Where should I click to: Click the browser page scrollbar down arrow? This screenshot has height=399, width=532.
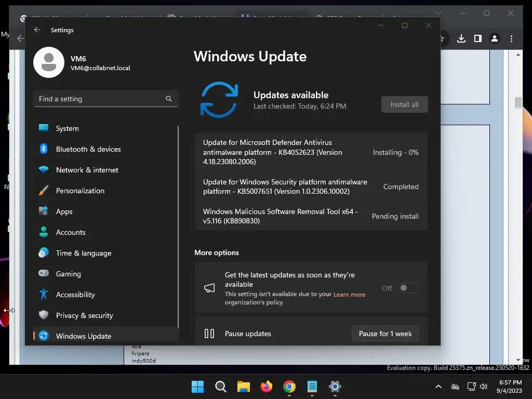click(x=518, y=360)
